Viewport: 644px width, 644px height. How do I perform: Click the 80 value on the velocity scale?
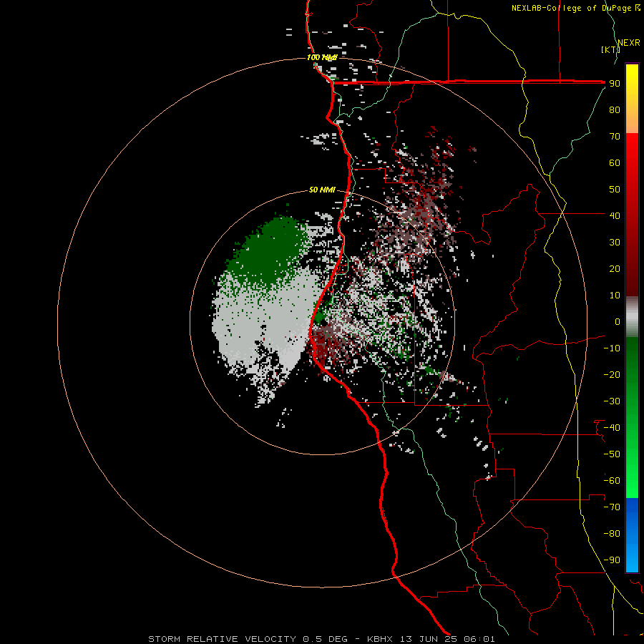click(x=615, y=110)
